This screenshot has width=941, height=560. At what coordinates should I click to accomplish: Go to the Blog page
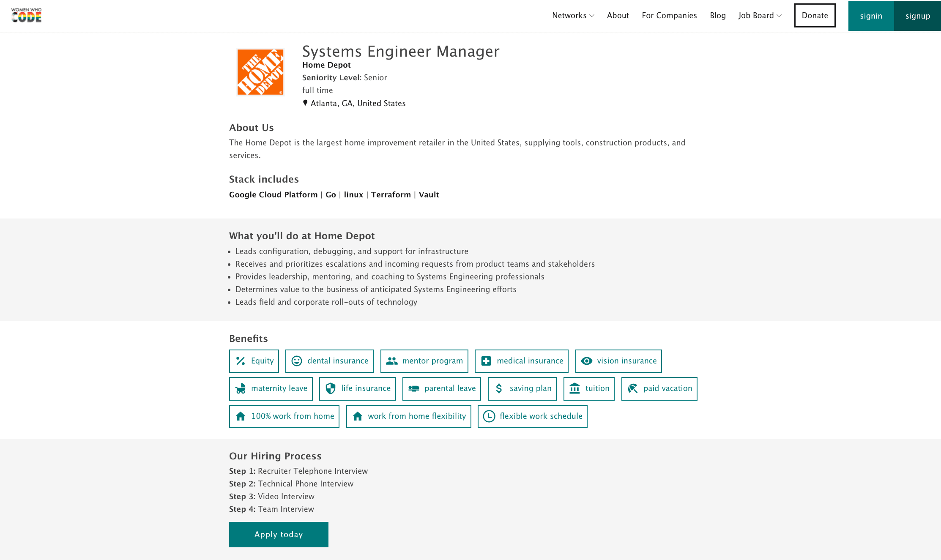(717, 16)
